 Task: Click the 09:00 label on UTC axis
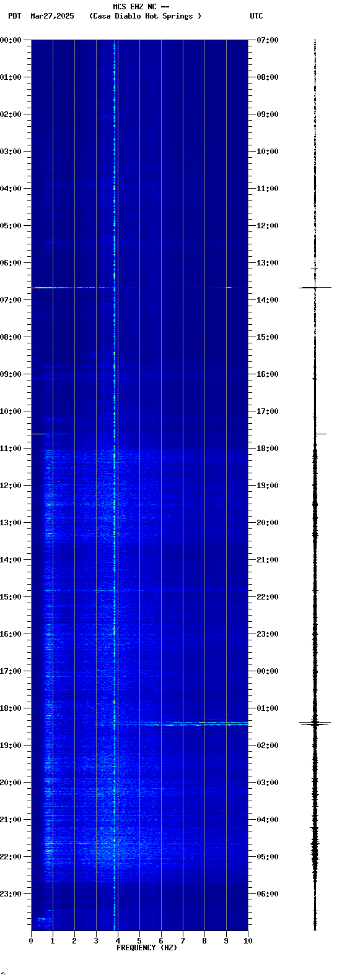(x=267, y=114)
